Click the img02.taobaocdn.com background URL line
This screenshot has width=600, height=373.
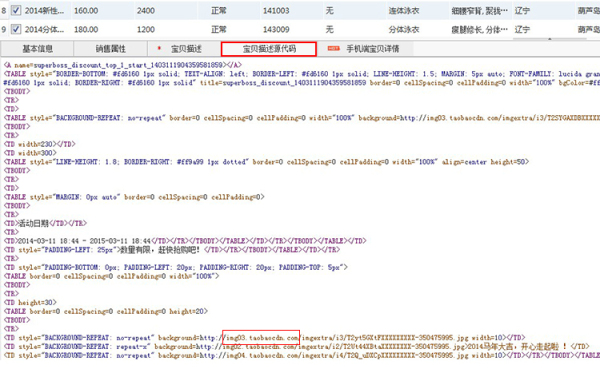(297, 347)
